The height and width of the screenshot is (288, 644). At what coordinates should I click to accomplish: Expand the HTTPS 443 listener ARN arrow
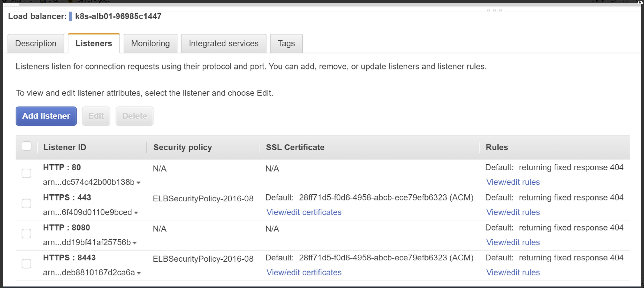coord(136,213)
